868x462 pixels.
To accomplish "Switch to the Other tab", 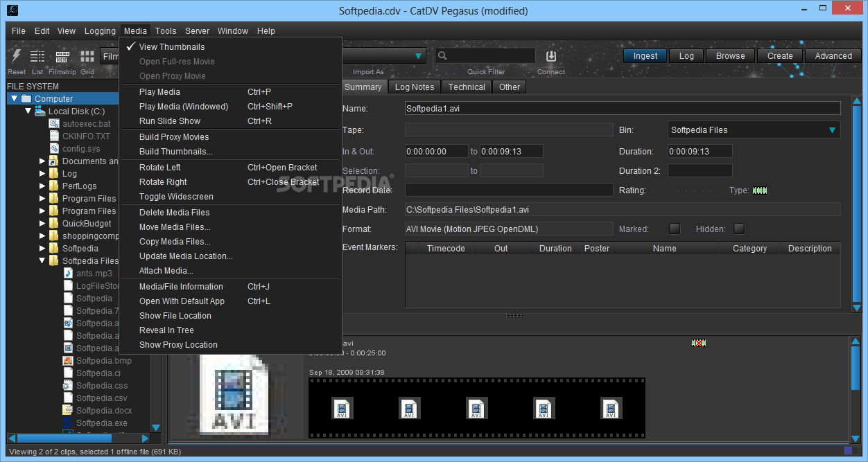I will click(x=510, y=87).
